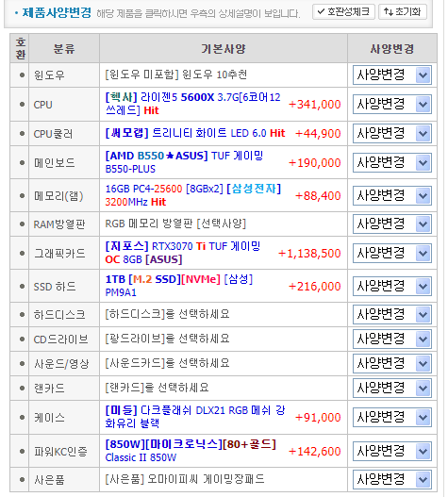Open 사양변경 dropdown for SSD 하드
The image size is (448, 497).
pyautogui.click(x=391, y=286)
